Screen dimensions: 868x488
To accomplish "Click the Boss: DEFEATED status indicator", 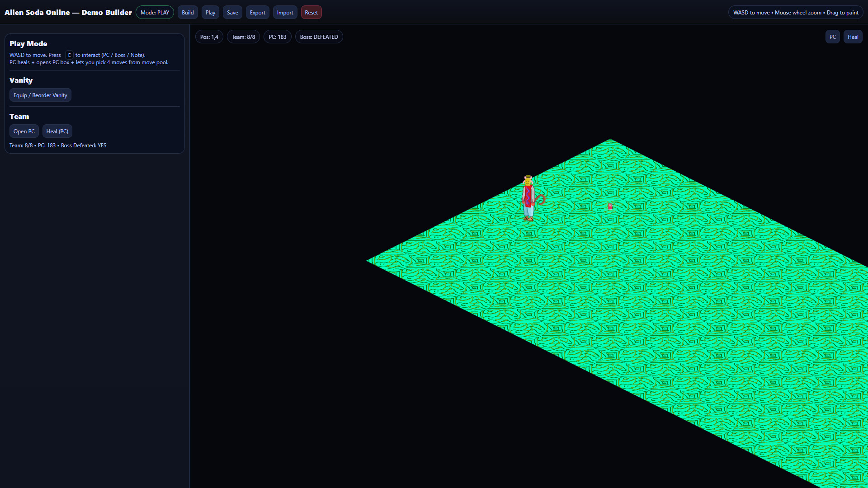I will (x=319, y=37).
